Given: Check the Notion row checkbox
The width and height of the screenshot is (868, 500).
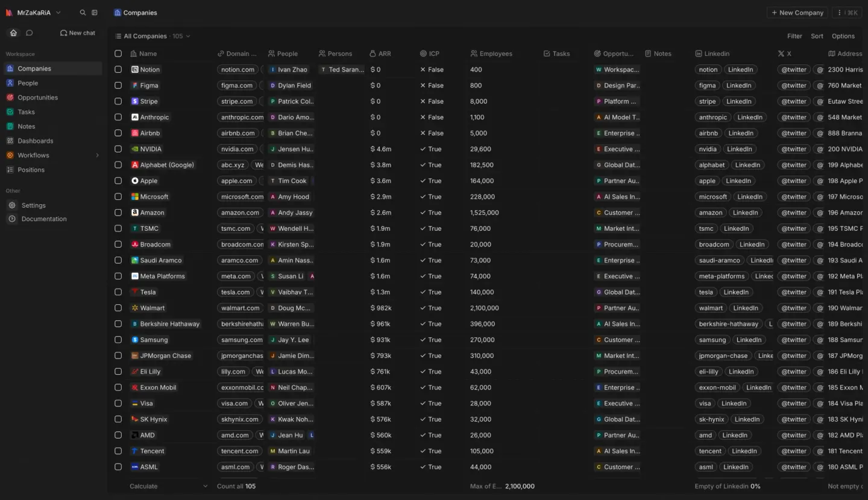Looking at the screenshot, I should (x=118, y=69).
